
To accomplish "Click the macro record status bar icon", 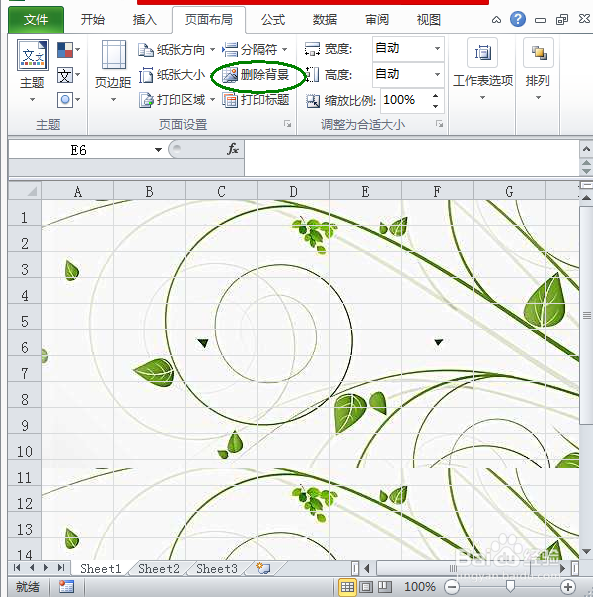I will click(66, 587).
